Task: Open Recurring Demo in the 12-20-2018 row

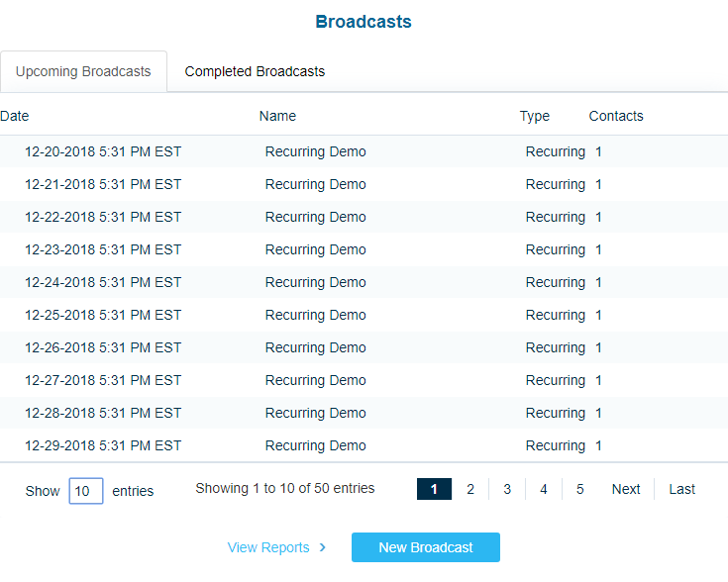Action: coord(316,151)
